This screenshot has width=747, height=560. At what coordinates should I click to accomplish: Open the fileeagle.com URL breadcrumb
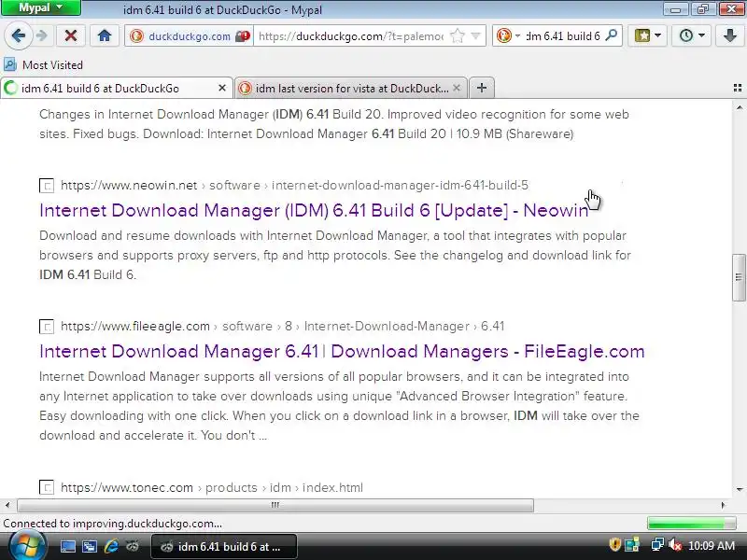click(283, 326)
